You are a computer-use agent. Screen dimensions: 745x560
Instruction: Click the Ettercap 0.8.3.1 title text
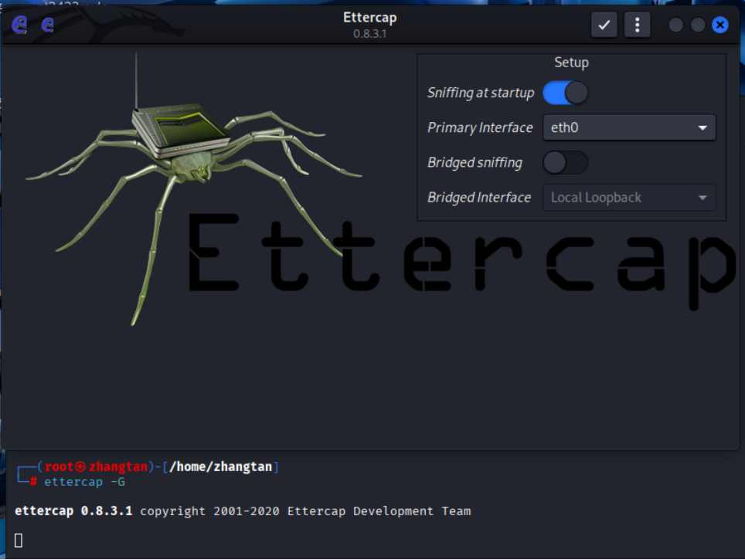point(369,25)
